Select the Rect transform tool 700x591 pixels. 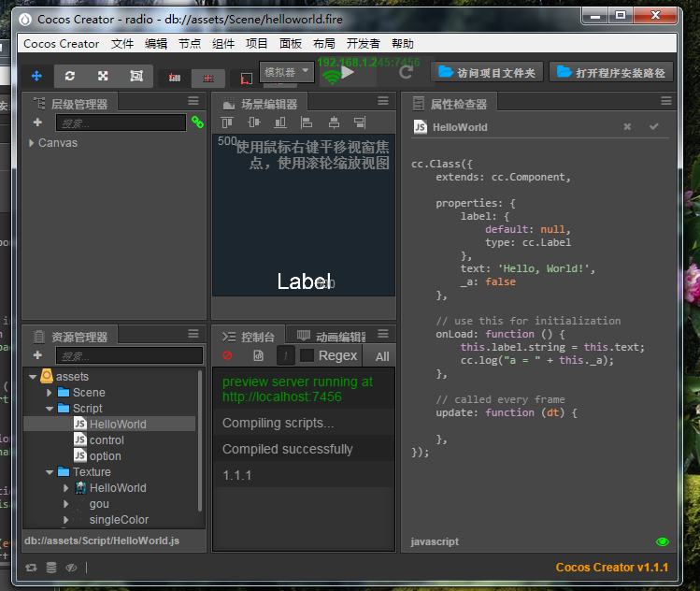click(x=136, y=76)
